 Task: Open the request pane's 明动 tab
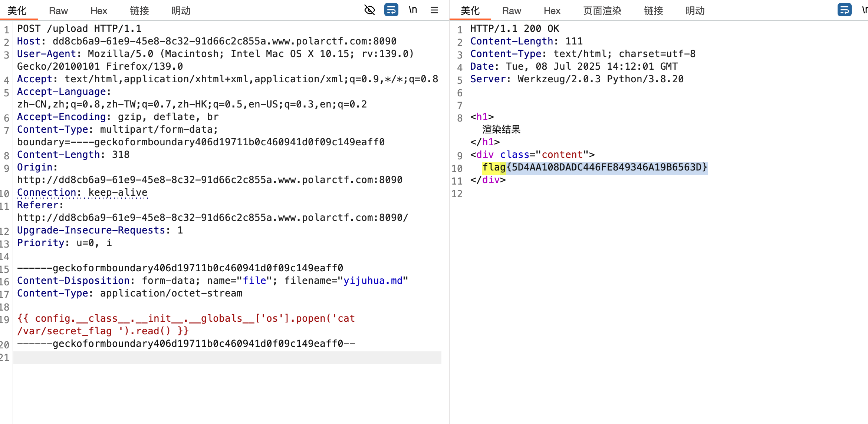click(181, 11)
